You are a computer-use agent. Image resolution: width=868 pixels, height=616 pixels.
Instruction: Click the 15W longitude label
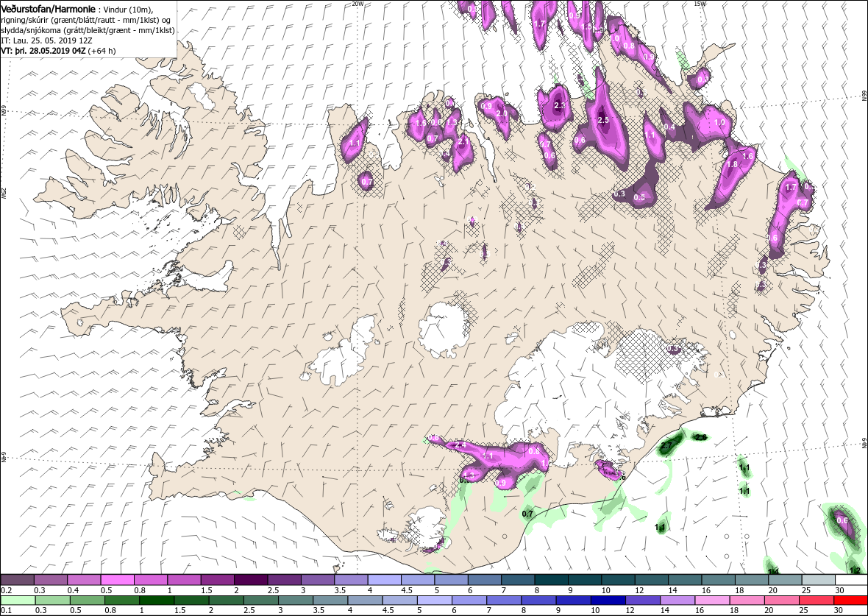699,4
